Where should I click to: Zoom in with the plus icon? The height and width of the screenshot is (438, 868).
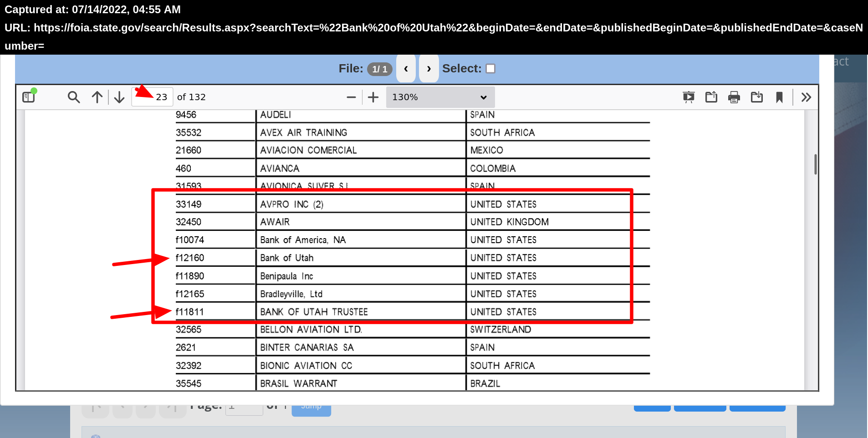click(373, 97)
